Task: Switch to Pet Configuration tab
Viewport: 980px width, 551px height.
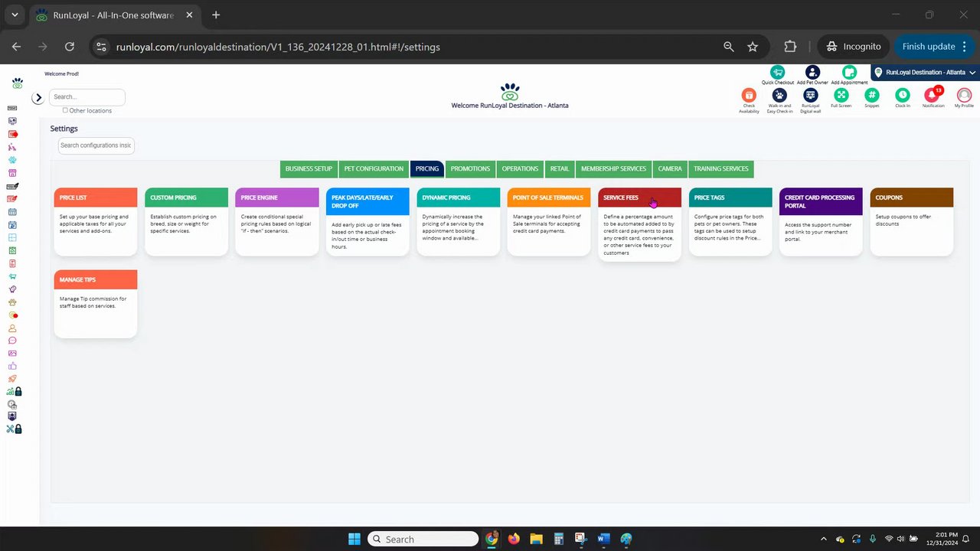Action: tap(374, 168)
